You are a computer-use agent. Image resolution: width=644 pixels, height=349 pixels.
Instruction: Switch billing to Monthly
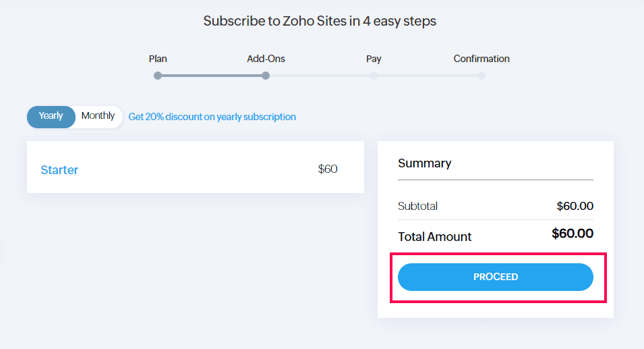[98, 116]
